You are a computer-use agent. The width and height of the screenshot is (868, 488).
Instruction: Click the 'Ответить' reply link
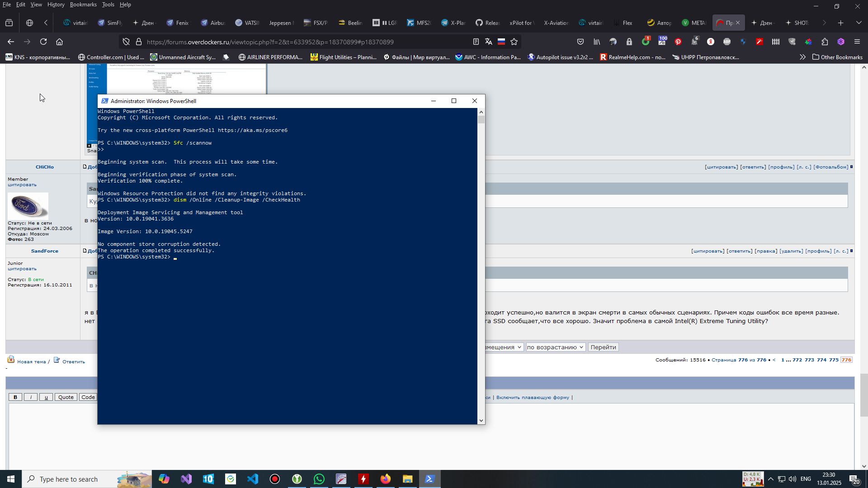[73, 361]
